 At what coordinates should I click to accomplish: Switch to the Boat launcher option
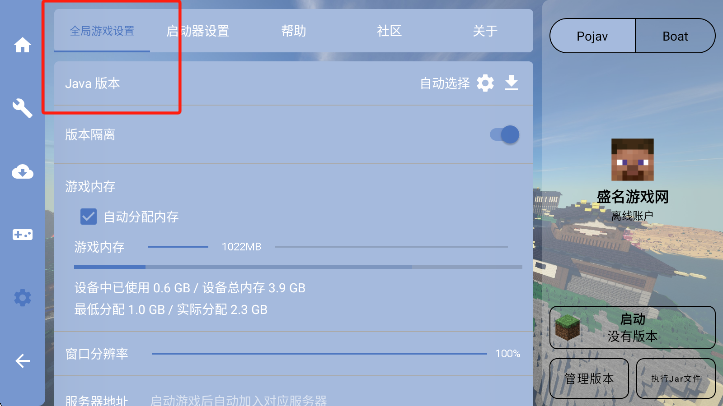coord(675,36)
